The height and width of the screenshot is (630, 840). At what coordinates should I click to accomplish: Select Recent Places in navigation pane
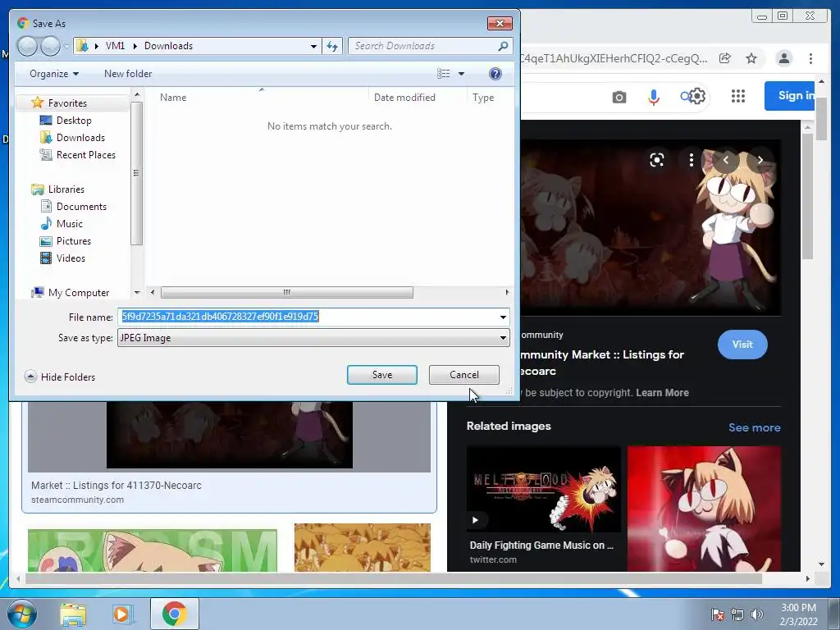(x=85, y=155)
